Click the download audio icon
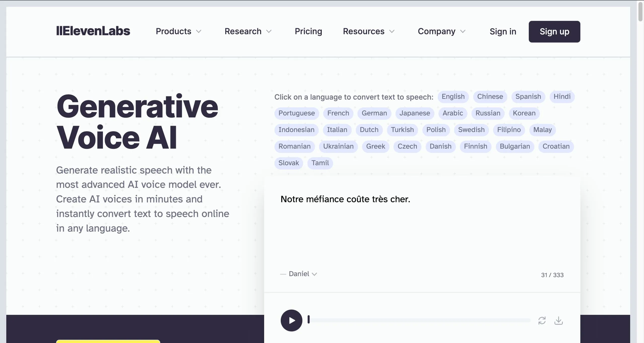The width and height of the screenshot is (644, 343). (559, 320)
